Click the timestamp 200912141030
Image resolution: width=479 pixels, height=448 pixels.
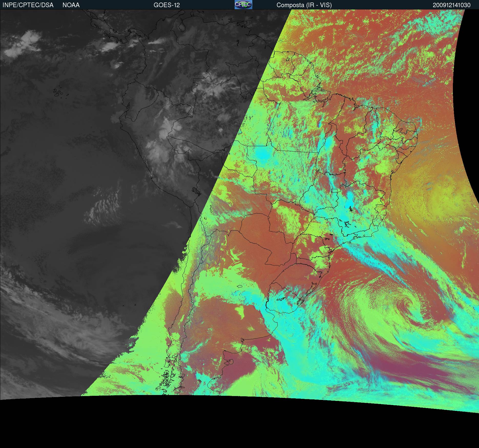452,5
